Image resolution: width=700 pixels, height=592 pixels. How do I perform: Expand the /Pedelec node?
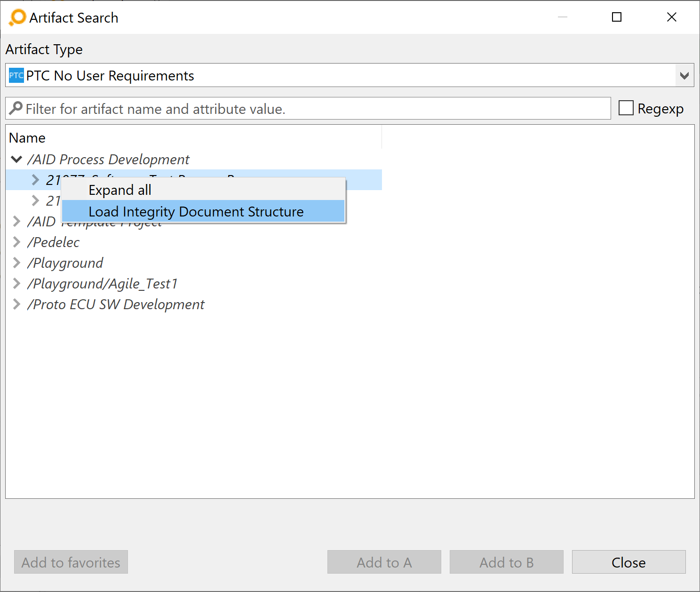(16, 242)
